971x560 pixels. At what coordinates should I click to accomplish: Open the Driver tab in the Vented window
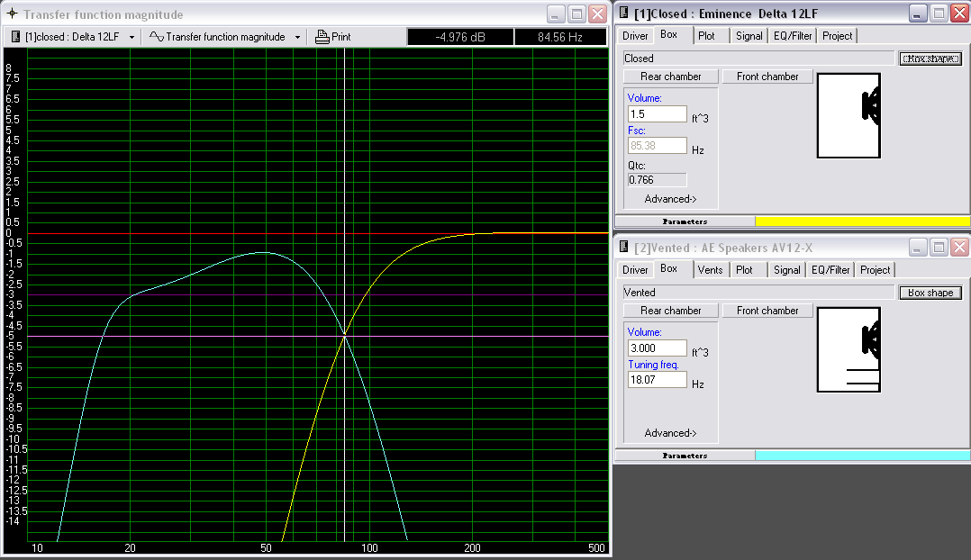[x=635, y=269]
